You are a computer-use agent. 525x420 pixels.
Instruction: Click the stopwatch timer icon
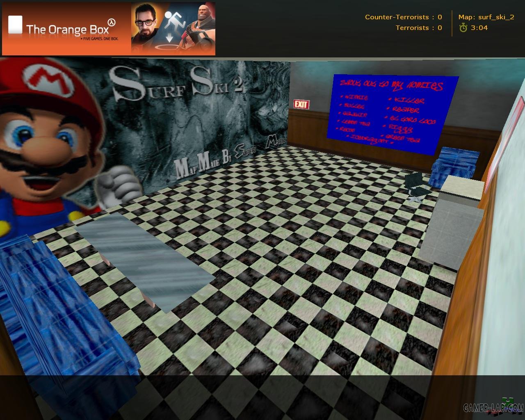(463, 28)
